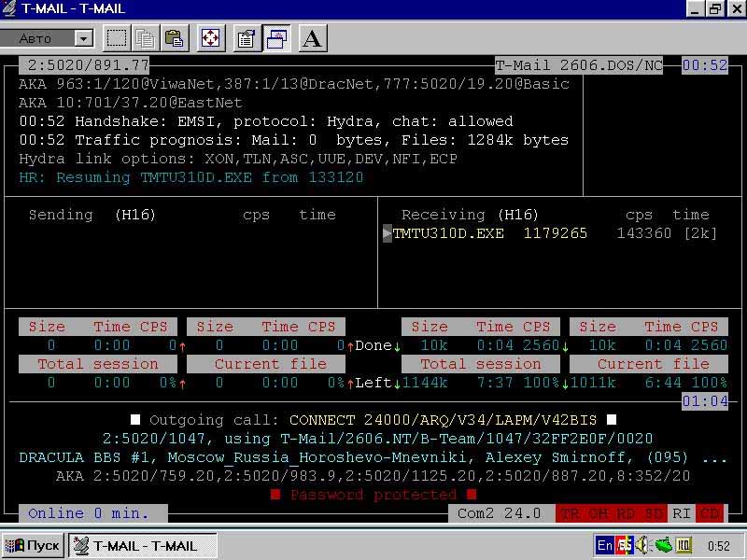
Task: Select T-MAIL task in the taskbar
Action: pyautogui.click(x=143, y=545)
